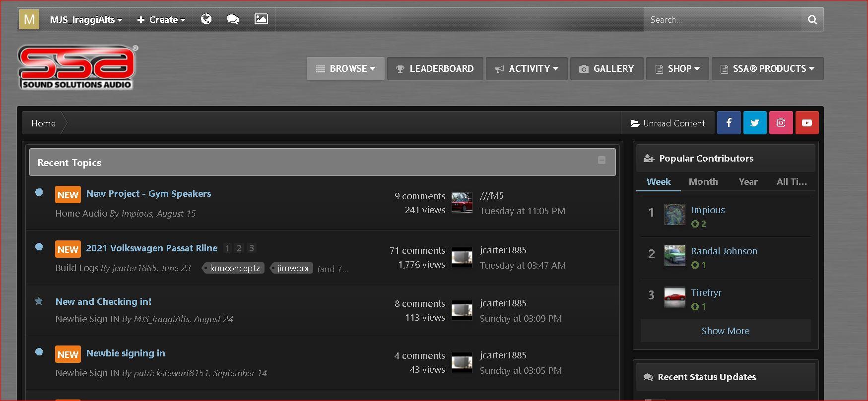Click the search magnifier button
The height and width of the screenshot is (401, 868).
pos(812,20)
